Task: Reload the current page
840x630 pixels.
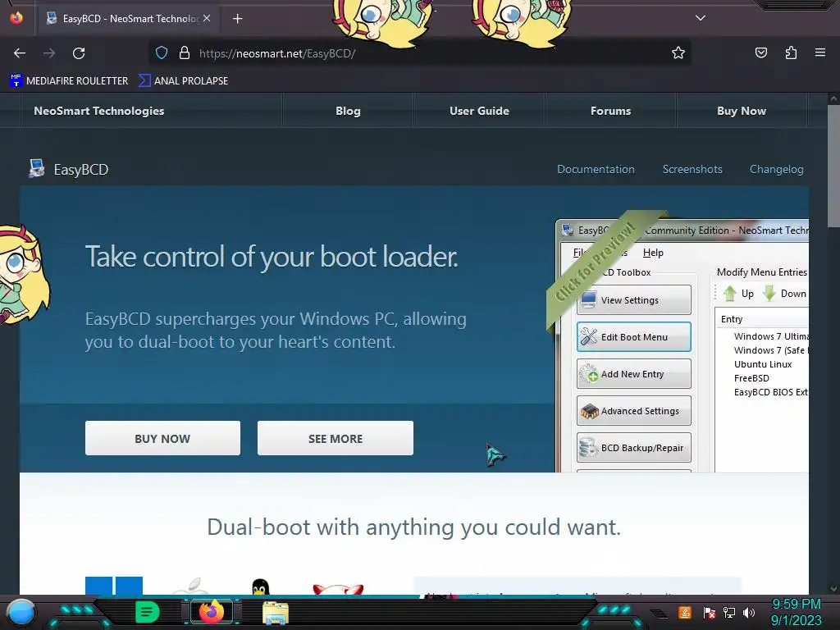Action: [79, 53]
